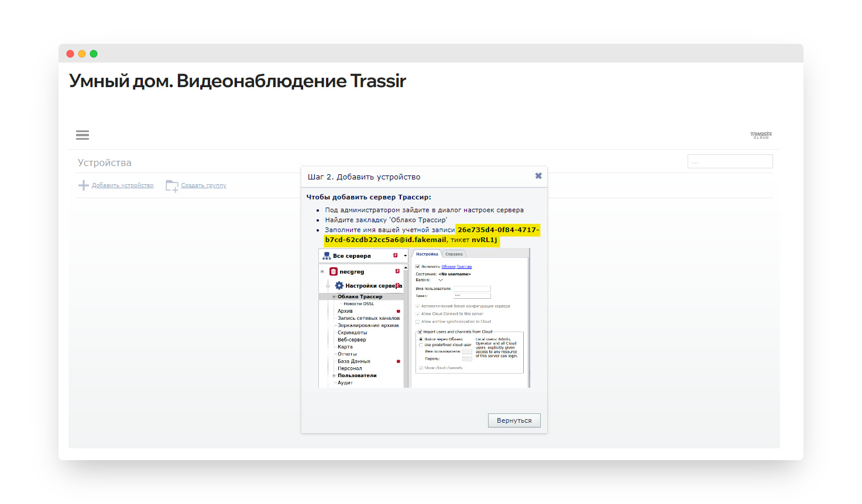Select 'Веб-сервер' tree item
Viewport: 862px width, 504px height.
pyautogui.click(x=352, y=340)
